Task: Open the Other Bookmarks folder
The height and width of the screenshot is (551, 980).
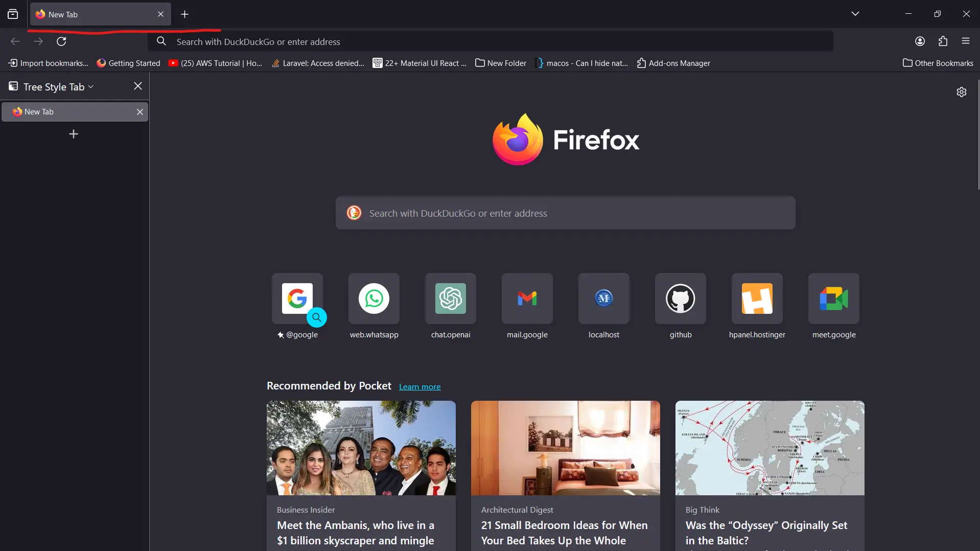Action: click(938, 63)
